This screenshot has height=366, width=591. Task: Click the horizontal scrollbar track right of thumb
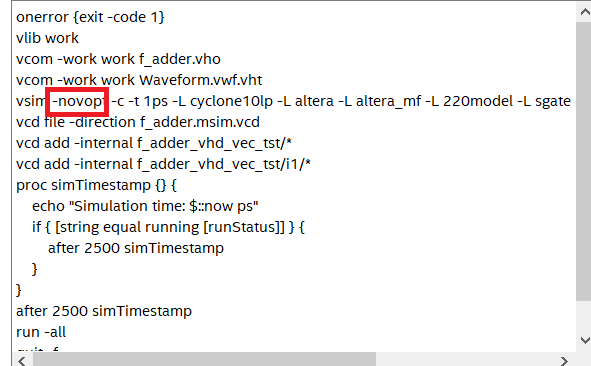(465, 360)
